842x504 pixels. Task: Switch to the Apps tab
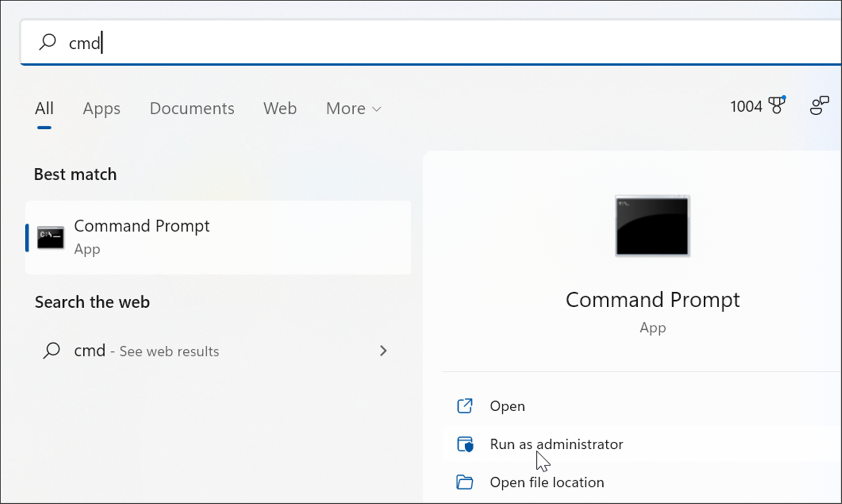[x=101, y=109]
